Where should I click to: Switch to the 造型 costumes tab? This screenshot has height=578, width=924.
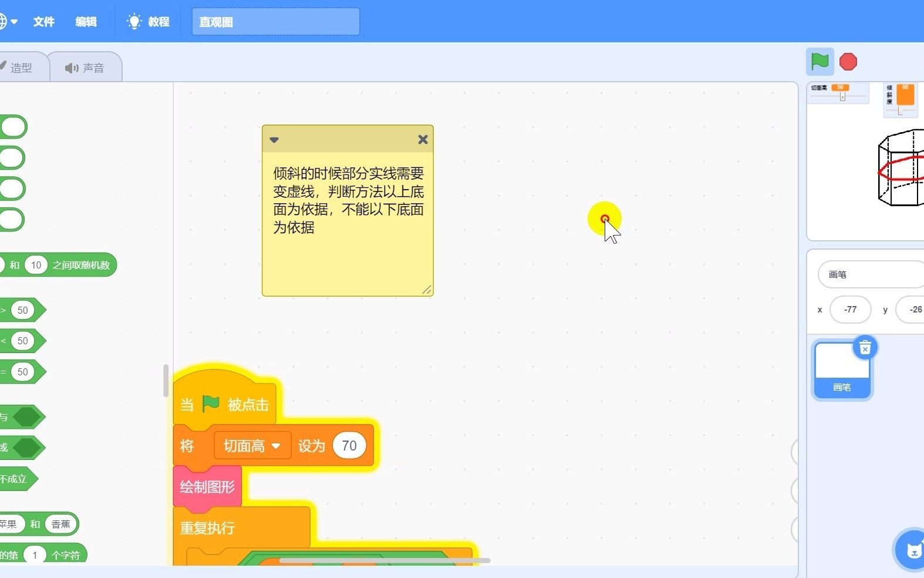[21, 68]
